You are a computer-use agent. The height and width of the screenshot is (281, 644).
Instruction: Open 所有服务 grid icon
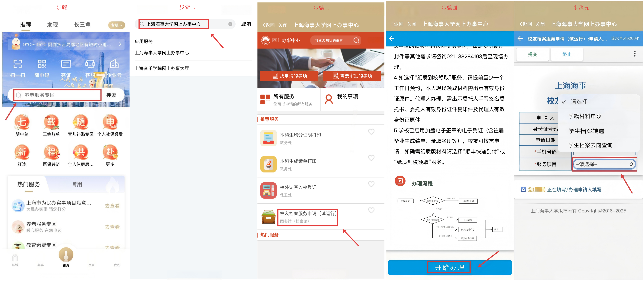pos(265,99)
